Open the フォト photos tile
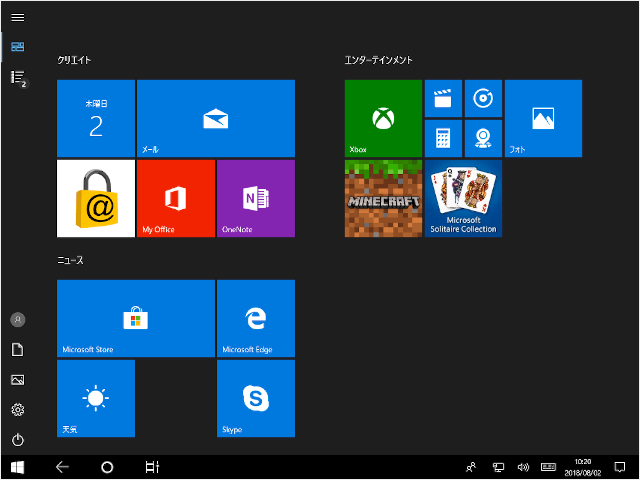Screen dimensions: 640x480 [543, 118]
